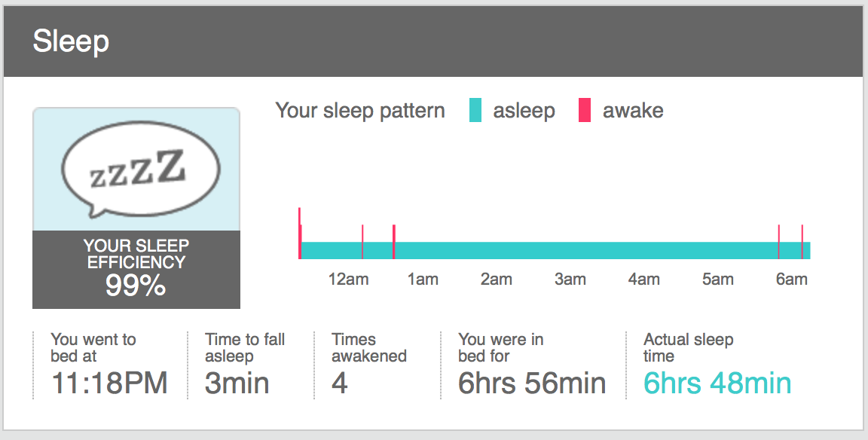Viewport: 868px width, 440px height.
Task: Click the awake marker just after 12am
Action: (x=362, y=242)
